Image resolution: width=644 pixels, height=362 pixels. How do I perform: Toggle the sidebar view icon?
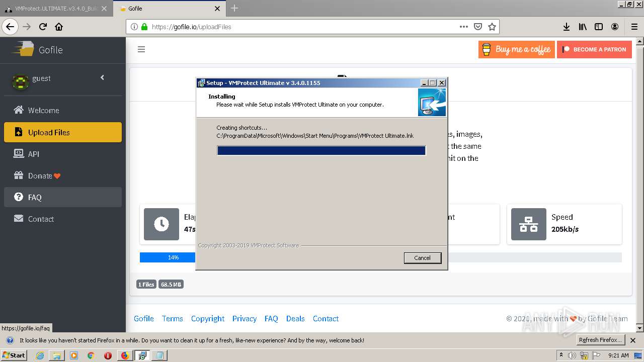click(x=599, y=27)
